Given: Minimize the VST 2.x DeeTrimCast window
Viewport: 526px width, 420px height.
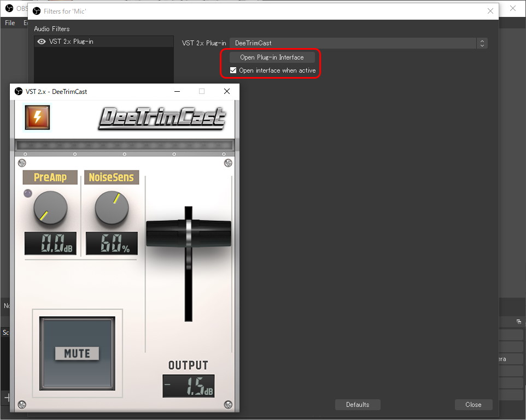Looking at the screenshot, I should tap(177, 91).
